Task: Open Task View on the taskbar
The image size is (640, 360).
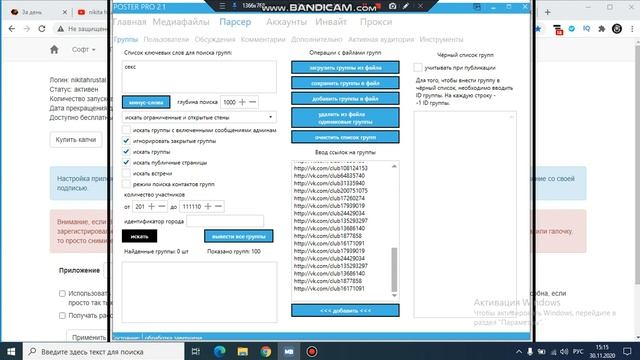Action: coord(196,351)
